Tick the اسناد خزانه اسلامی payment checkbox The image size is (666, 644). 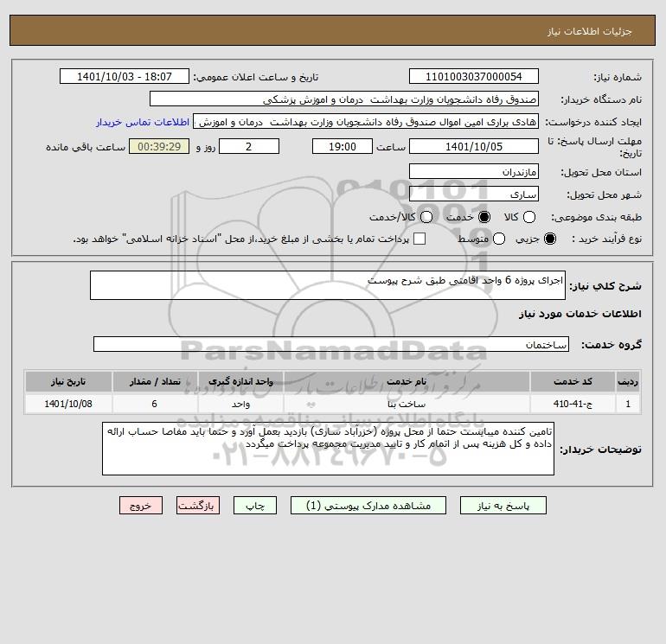coord(419,239)
